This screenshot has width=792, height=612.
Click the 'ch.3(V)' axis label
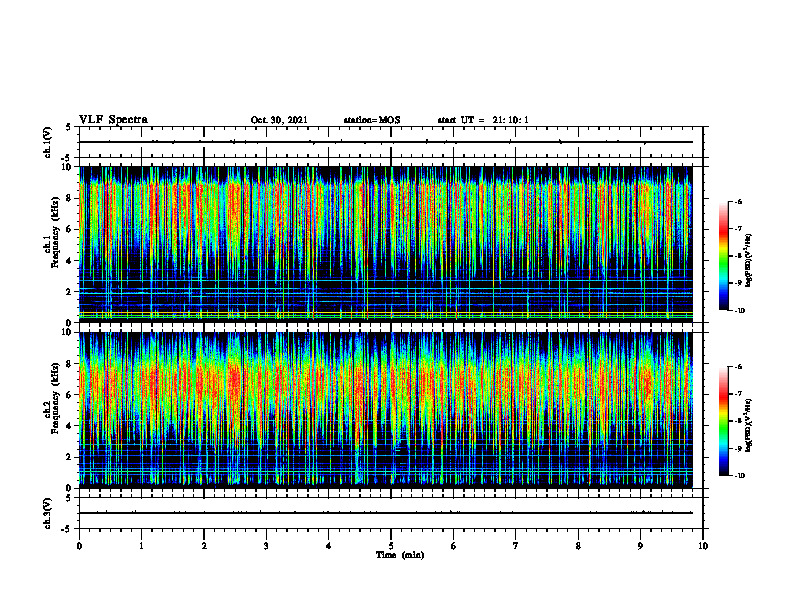48,513
